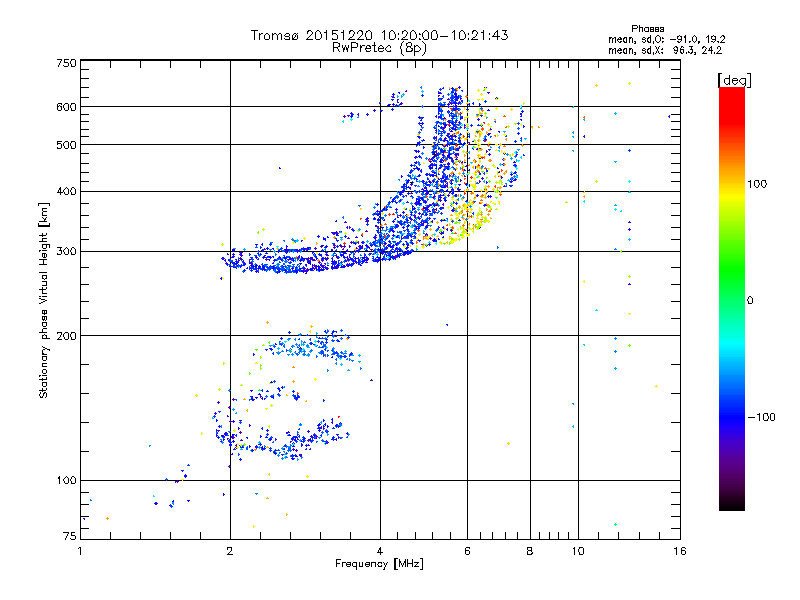Click the x-axis tick label '4'
800x600 pixels.
(380, 551)
